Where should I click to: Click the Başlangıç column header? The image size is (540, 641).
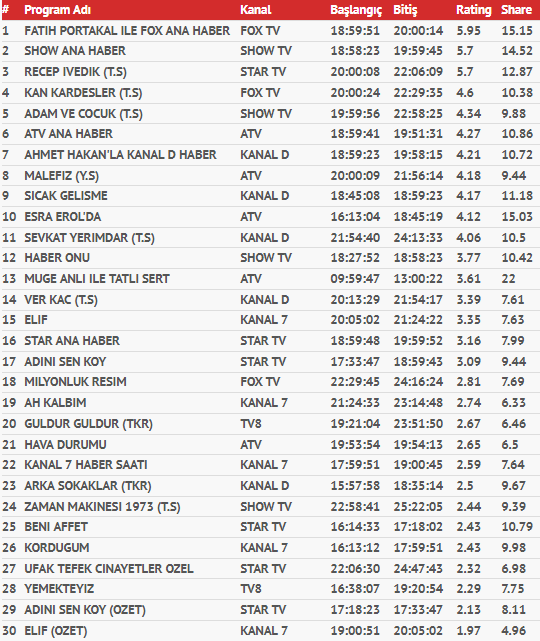coord(356,10)
